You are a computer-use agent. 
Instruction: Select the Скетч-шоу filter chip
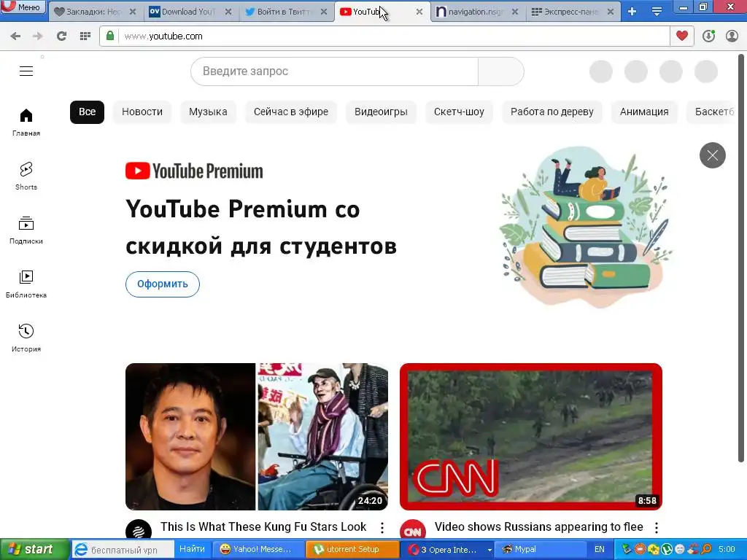point(460,112)
